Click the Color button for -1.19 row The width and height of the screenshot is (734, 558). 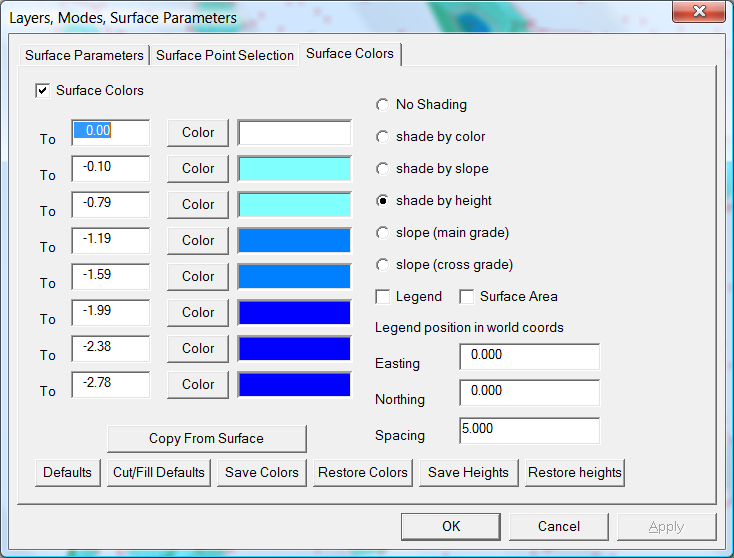click(198, 241)
